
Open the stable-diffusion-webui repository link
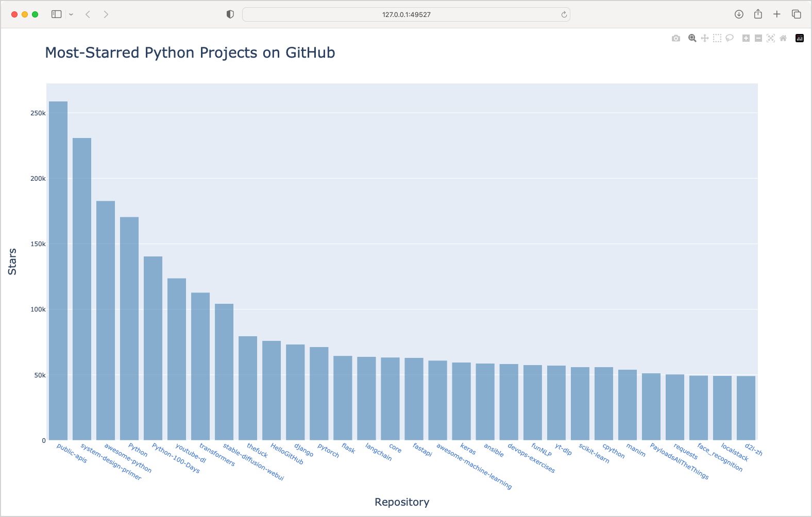(x=253, y=462)
